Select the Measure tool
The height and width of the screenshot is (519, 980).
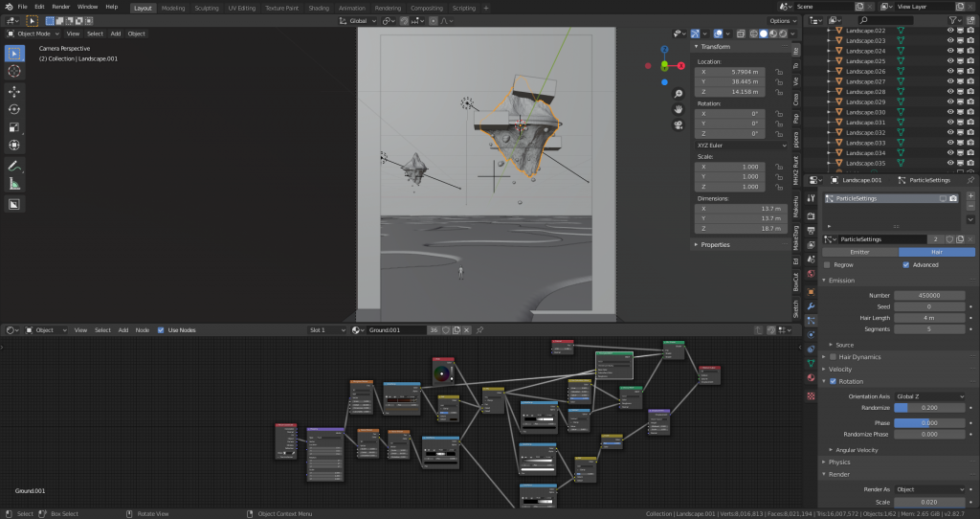[15, 183]
